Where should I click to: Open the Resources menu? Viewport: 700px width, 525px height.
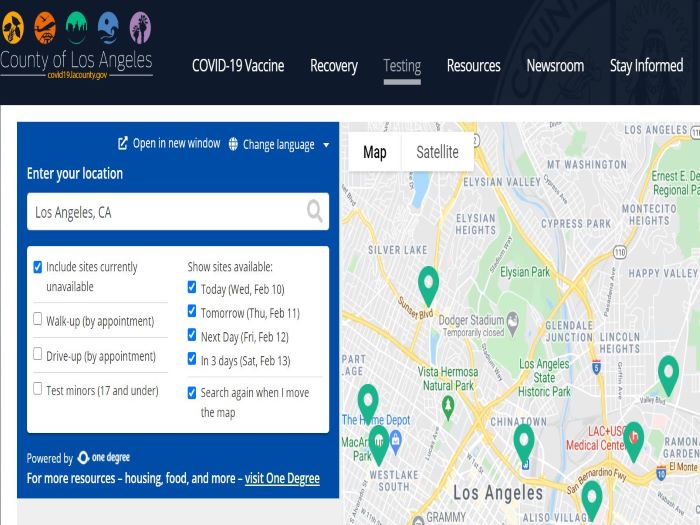(474, 66)
